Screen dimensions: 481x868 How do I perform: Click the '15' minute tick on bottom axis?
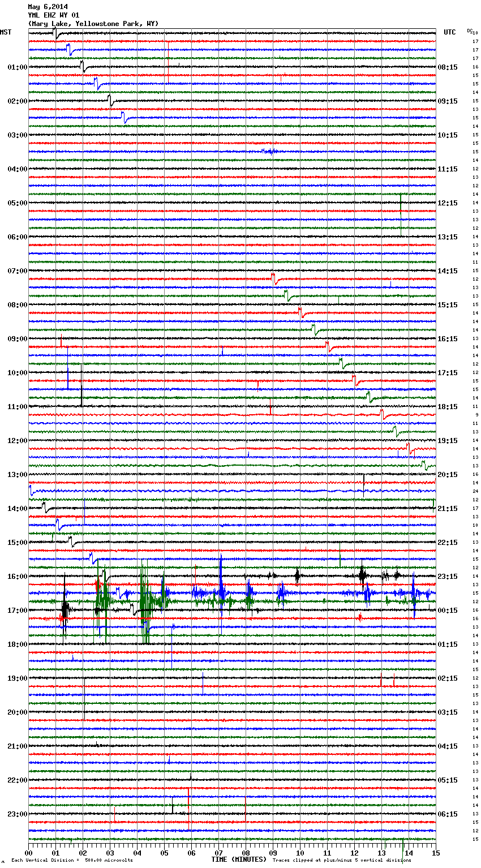pos(436,853)
